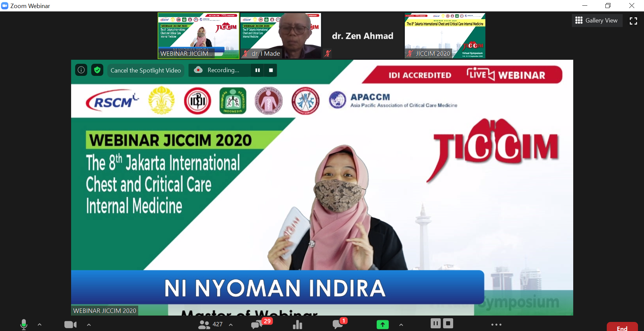644x331 pixels.
Task: Open participants panel showing 427
Action: [210, 324]
